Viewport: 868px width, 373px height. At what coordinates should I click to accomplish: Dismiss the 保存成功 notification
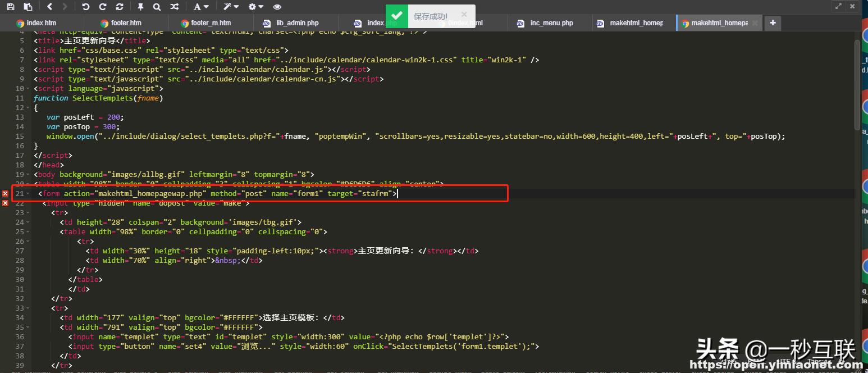coord(464,14)
